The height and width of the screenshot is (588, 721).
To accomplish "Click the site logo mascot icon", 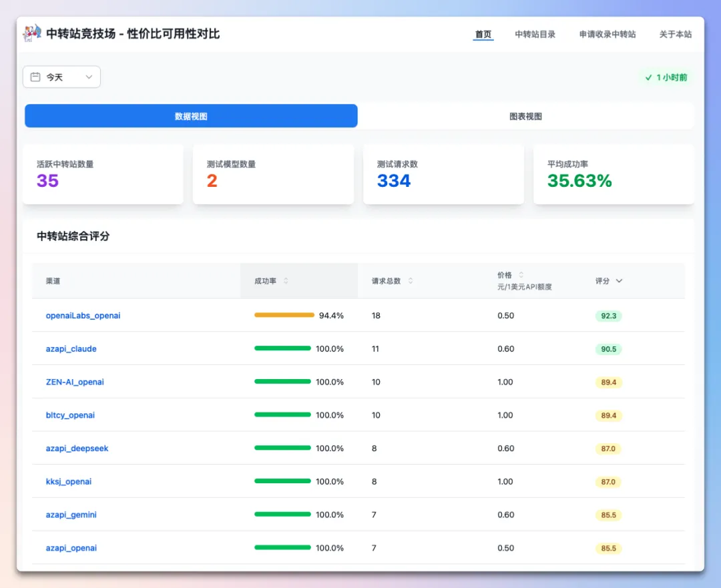I will point(32,33).
